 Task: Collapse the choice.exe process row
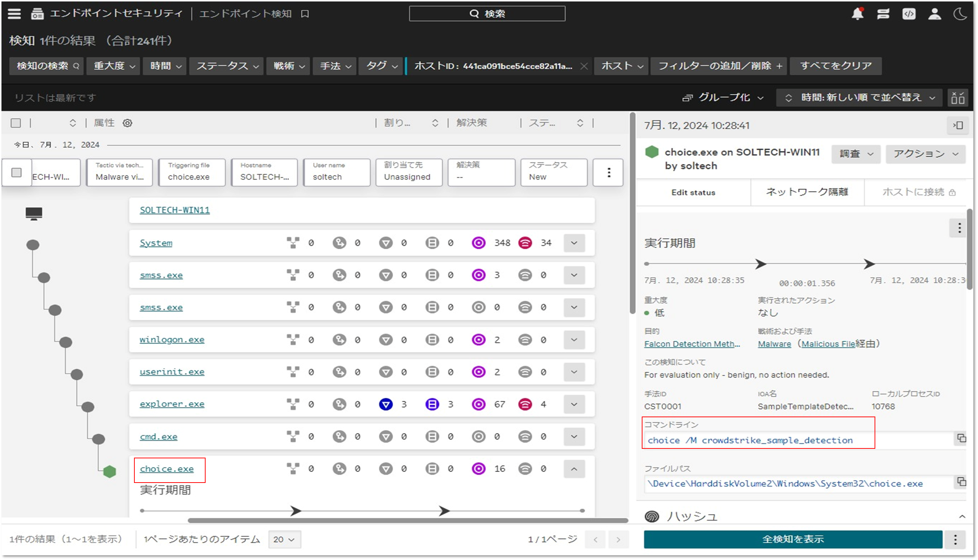[x=574, y=469]
